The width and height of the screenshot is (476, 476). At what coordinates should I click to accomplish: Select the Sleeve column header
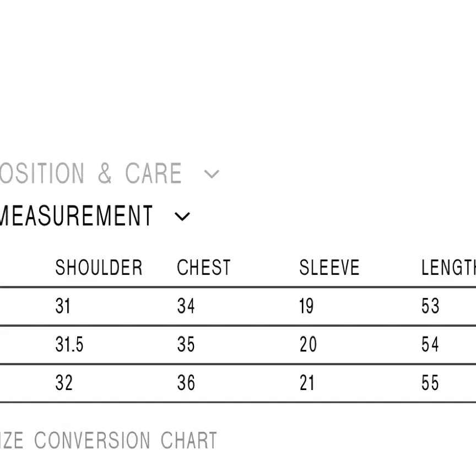(x=329, y=267)
